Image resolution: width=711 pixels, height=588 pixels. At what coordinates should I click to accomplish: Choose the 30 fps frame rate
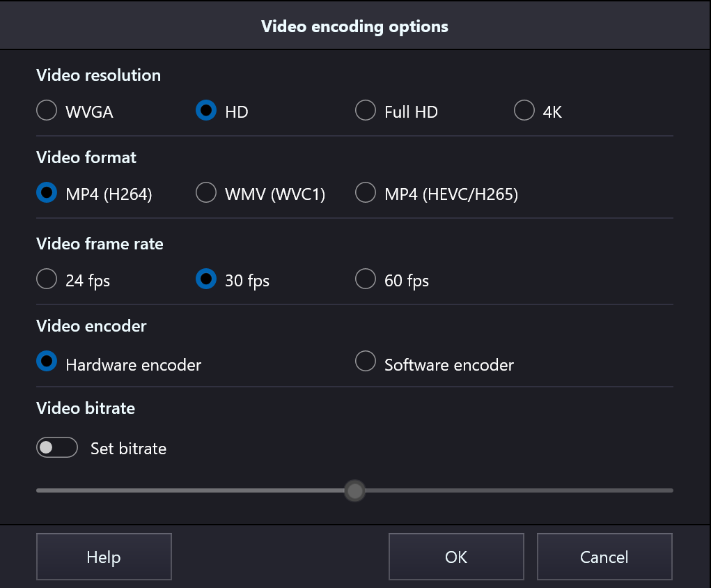coord(206,279)
